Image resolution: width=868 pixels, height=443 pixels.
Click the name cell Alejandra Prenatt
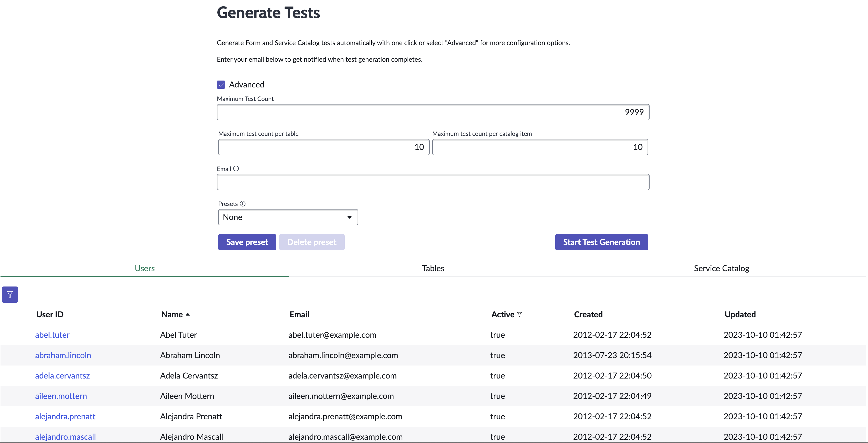pos(191,416)
